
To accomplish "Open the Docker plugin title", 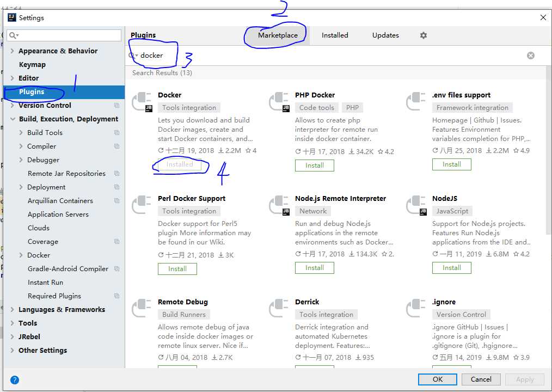I will [x=170, y=95].
